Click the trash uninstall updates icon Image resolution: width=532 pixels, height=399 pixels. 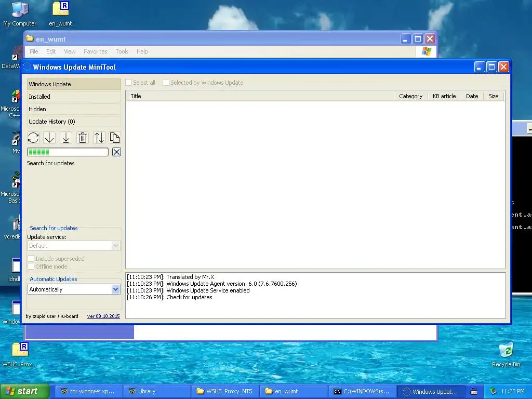[x=83, y=138]
